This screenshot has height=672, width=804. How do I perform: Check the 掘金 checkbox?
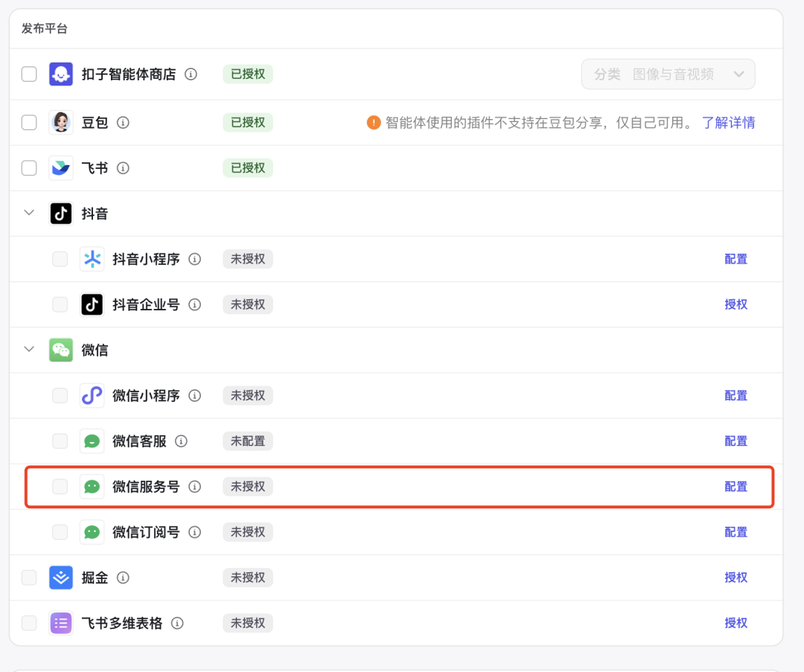[x=28, y=577]
